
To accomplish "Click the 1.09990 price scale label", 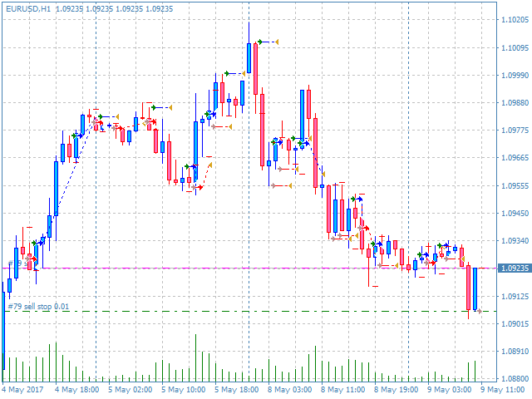I will pos(515,75).
